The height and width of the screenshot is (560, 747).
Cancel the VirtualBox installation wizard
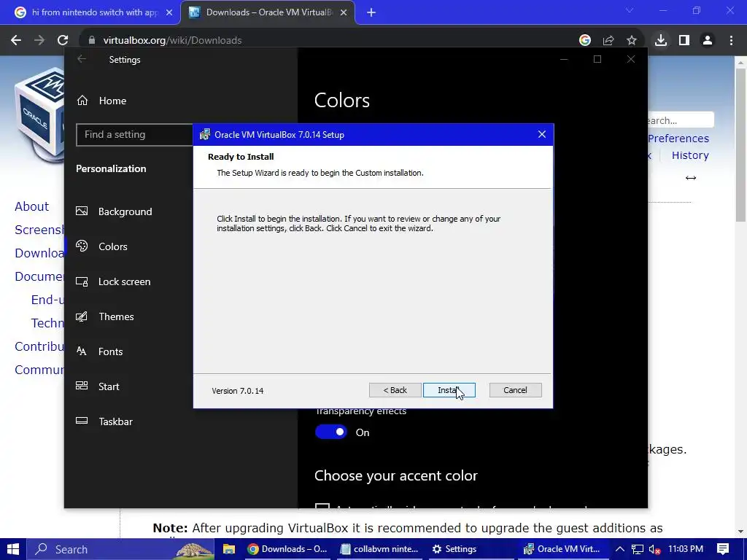[x=515, y=390]
